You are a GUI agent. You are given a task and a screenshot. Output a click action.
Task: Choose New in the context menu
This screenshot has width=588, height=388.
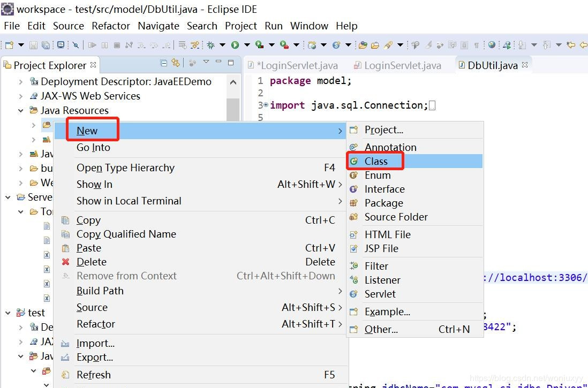(x=201, y=131)
